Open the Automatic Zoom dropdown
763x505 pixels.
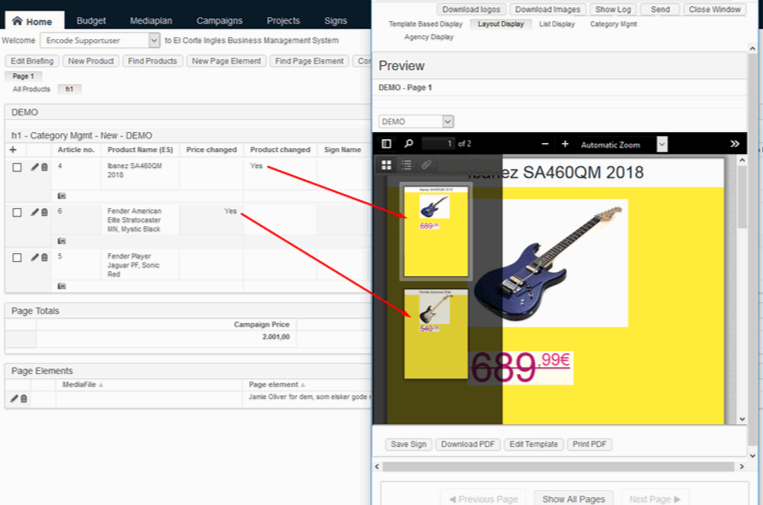[x=623, y=144]
